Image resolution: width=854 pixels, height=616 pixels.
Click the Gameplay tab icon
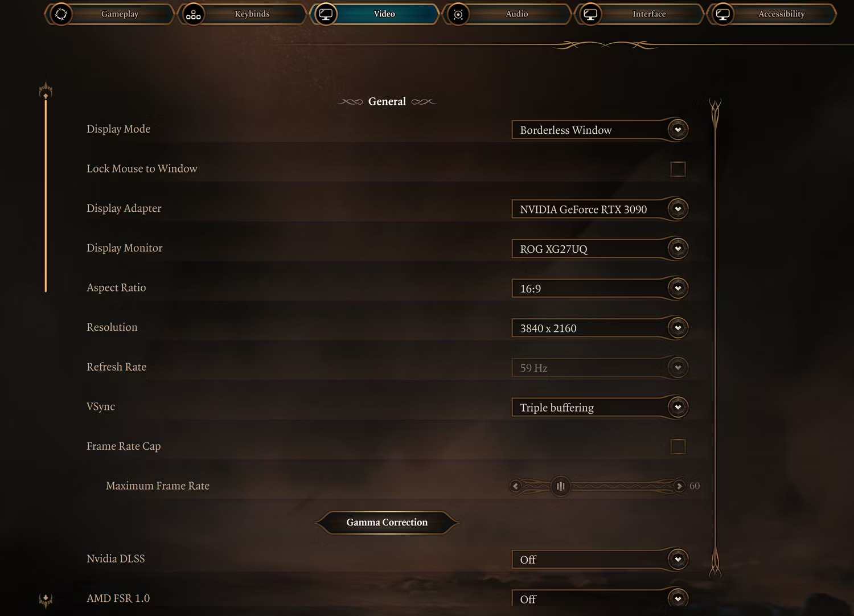[x=61, y=14]
